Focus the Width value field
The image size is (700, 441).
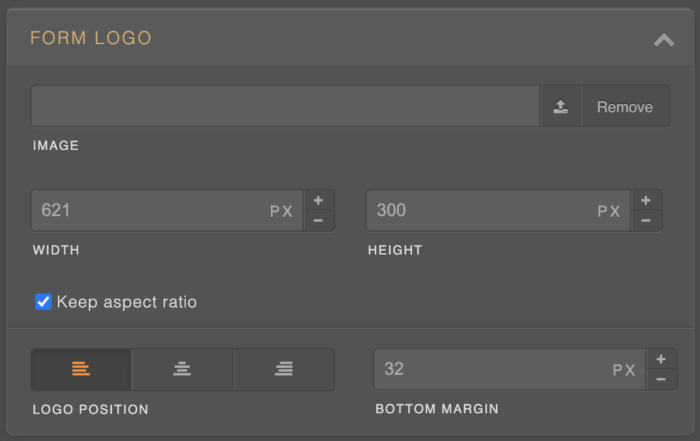[150, 211]
